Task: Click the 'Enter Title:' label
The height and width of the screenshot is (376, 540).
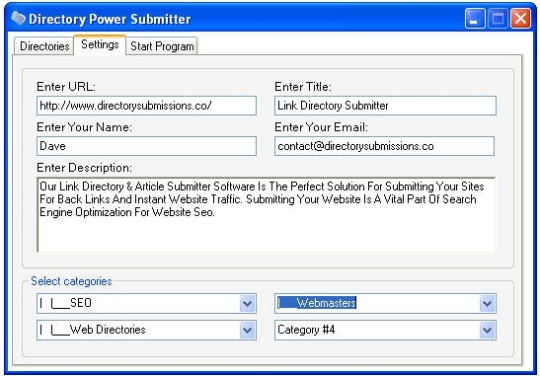Action: point(303,87)
